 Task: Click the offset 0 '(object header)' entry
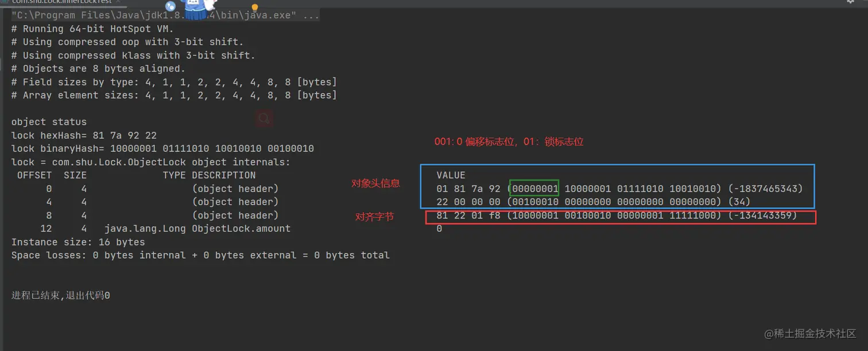coord(235,189)
